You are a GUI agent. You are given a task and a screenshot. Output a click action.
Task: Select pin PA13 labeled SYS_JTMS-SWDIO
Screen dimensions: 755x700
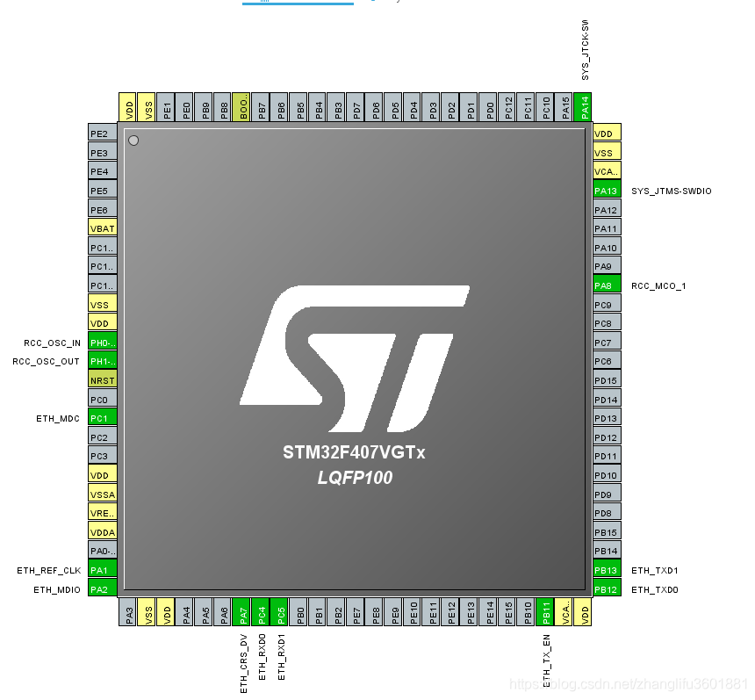[x=606, y=190]
